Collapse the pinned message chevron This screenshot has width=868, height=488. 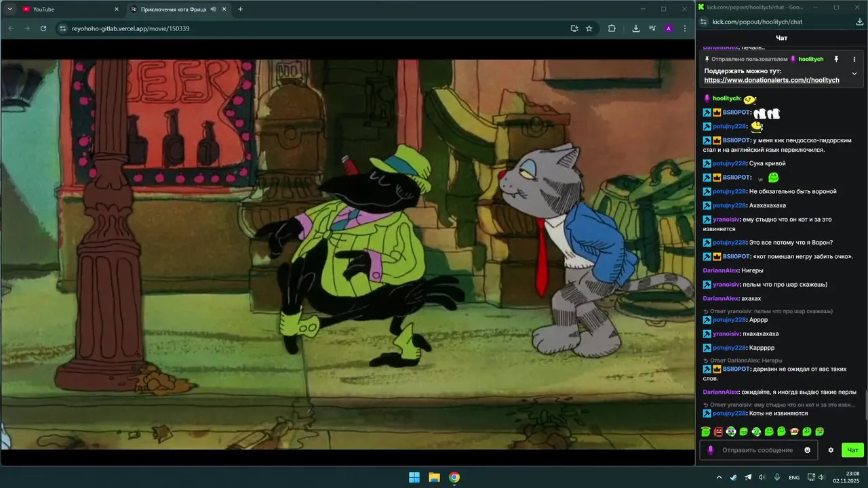[x=854, y=73]
